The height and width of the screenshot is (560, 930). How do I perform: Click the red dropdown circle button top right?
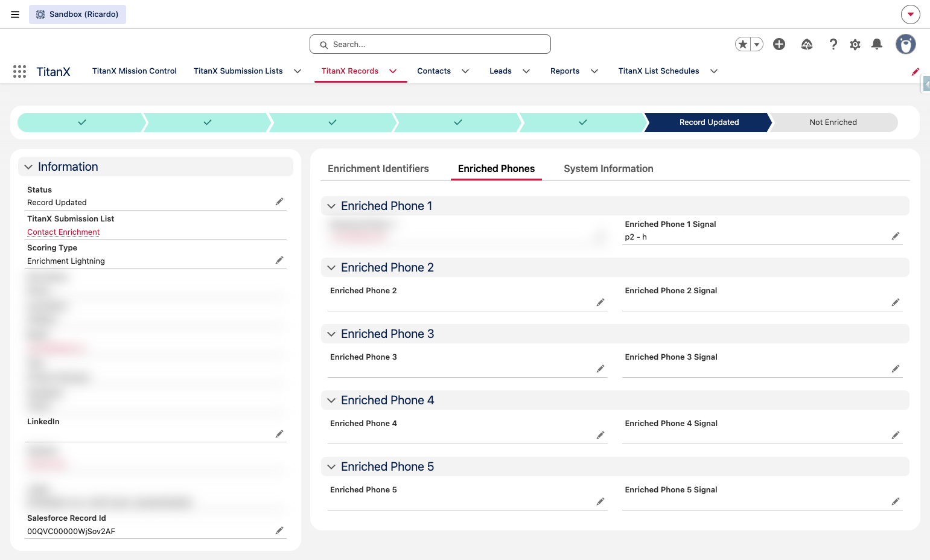[x=911, y=14]
